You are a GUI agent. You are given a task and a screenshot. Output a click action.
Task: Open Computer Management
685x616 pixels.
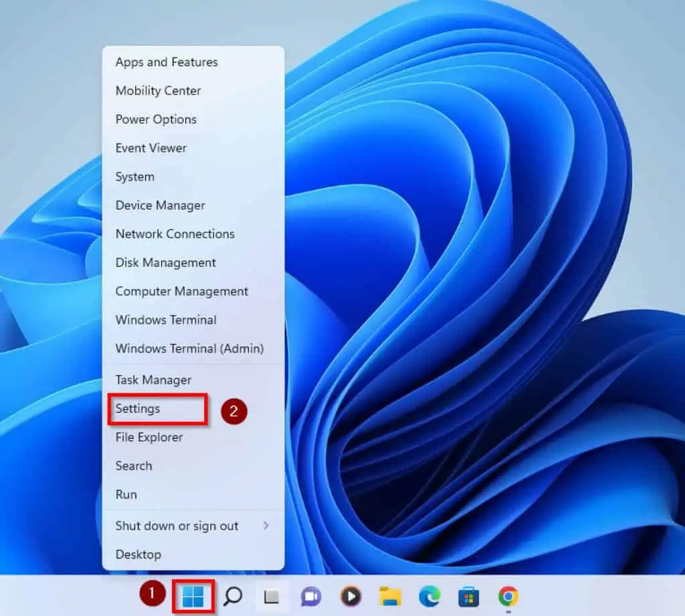pos(181,291)
